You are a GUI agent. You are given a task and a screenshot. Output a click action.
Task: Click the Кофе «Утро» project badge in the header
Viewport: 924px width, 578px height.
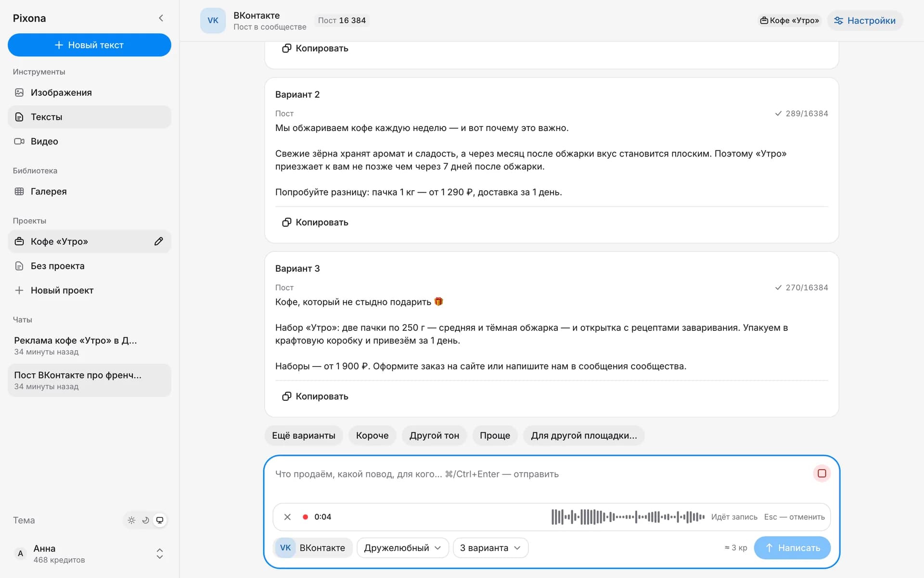click(x=789, y=21)
